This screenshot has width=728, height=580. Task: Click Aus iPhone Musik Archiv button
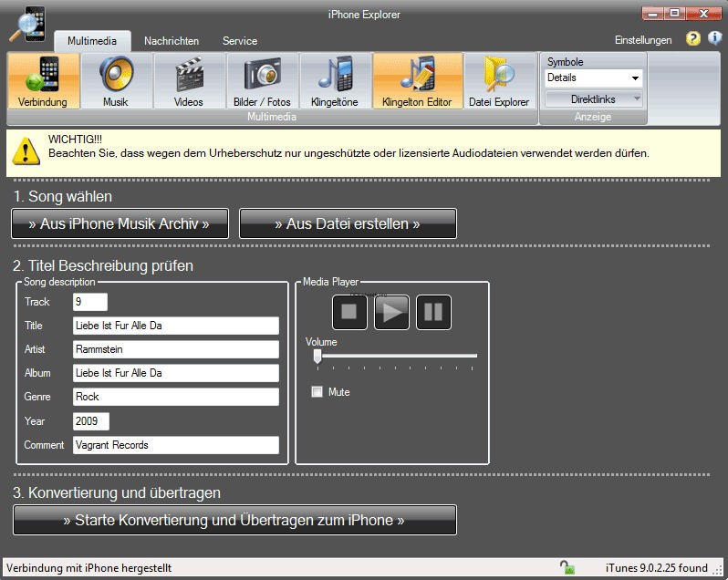pyautogui.click(x=120, y=223)
